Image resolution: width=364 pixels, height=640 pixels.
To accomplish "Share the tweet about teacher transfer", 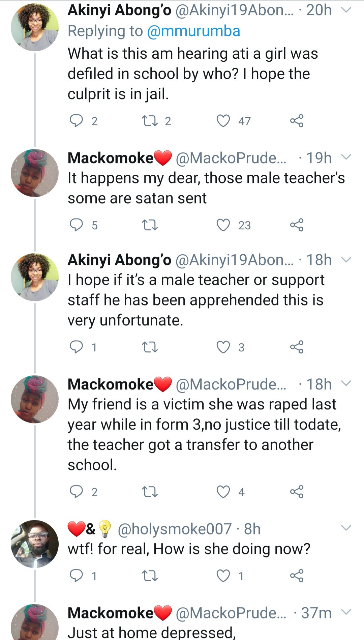I will pyautogui.click(x=297, y=492).
